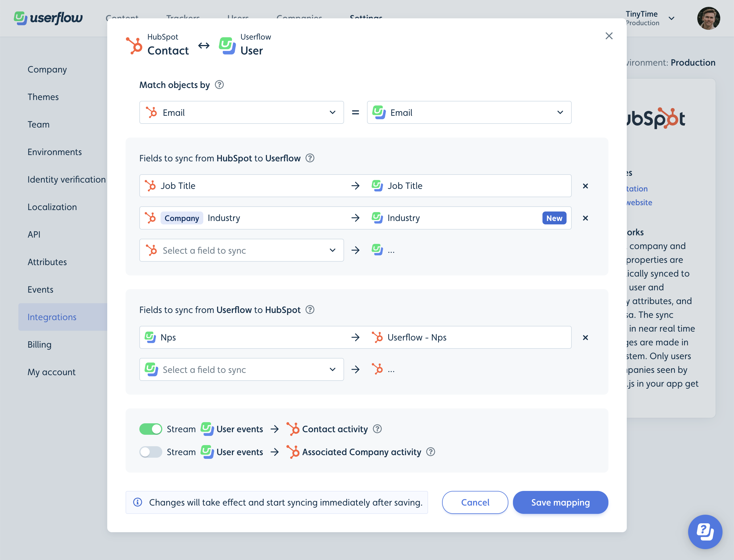Select Integrations in the sidebar

[63, 317]
